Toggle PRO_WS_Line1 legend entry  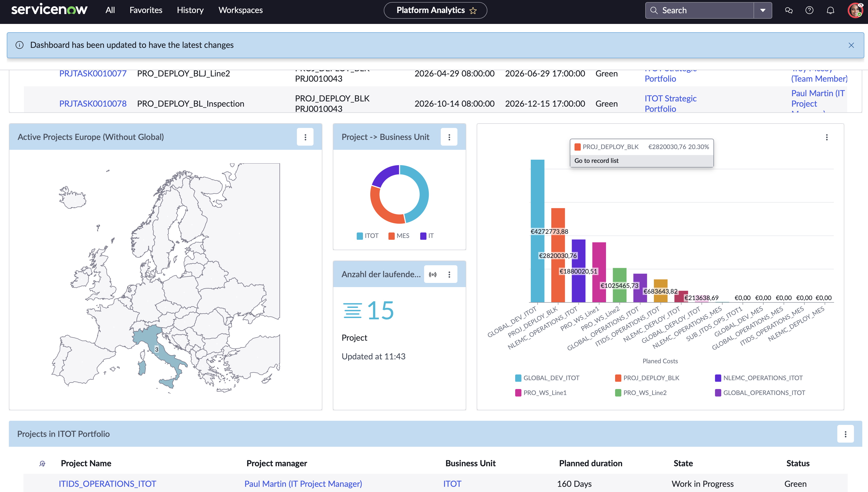[x=541, y=393]
